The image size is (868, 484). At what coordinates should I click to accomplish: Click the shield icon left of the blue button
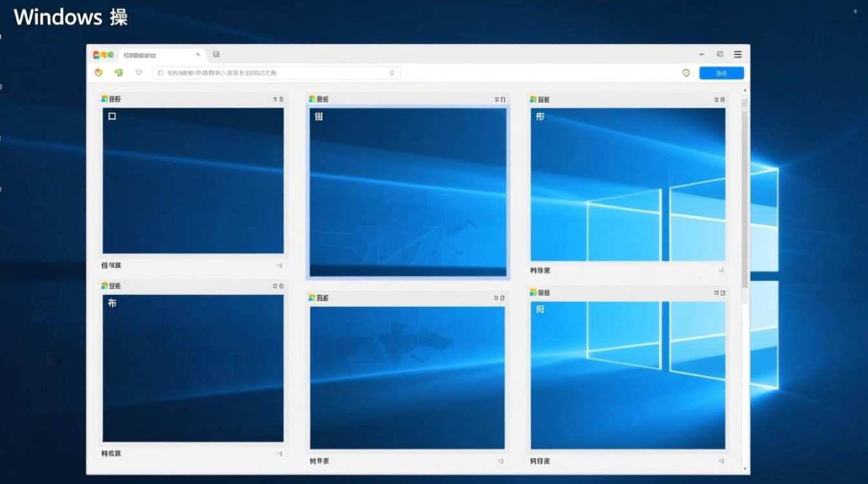pyautogui.click(x=685, y=72)
